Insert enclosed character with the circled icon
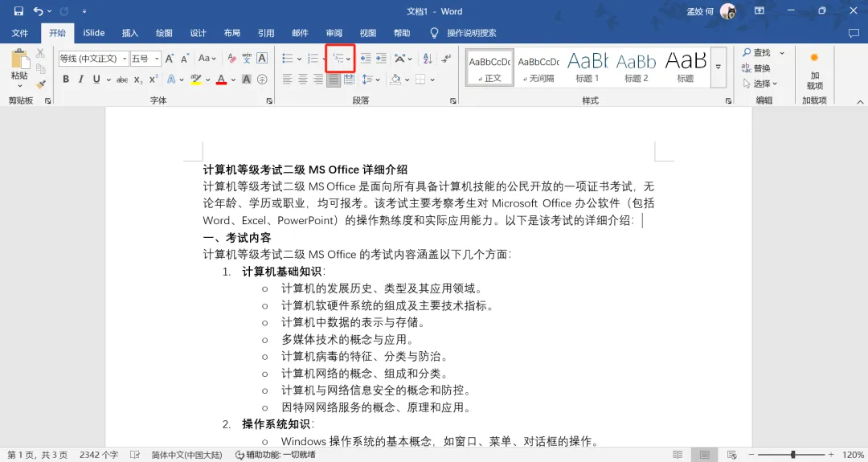 pyautogui.click(x=262, y=80)
